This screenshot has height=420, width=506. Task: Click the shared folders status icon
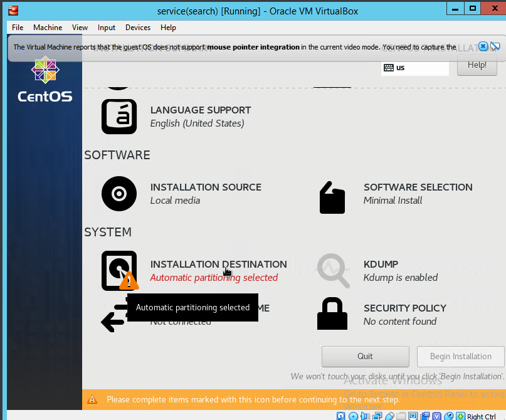coord(401,416)
